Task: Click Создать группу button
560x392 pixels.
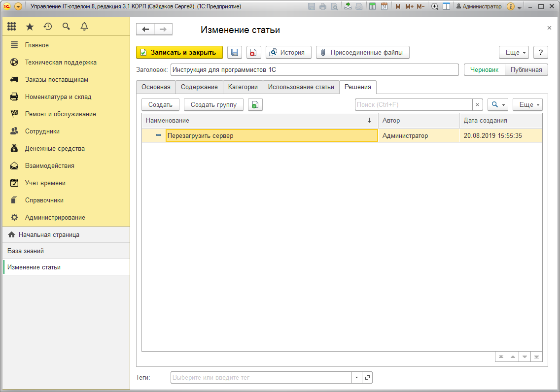Action: pyautogui.click(x=213, y=104)
